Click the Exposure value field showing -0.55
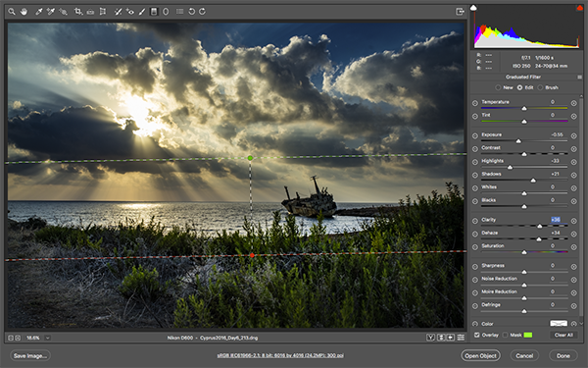 point(558,134)
